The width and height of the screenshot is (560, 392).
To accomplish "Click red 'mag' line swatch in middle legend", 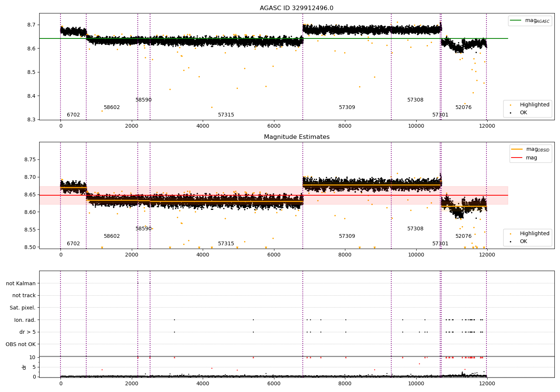I will [x=517, y=158].
